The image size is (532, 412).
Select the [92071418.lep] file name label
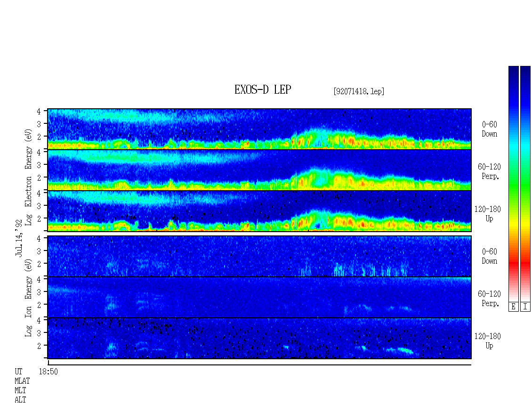coord(359,91)
